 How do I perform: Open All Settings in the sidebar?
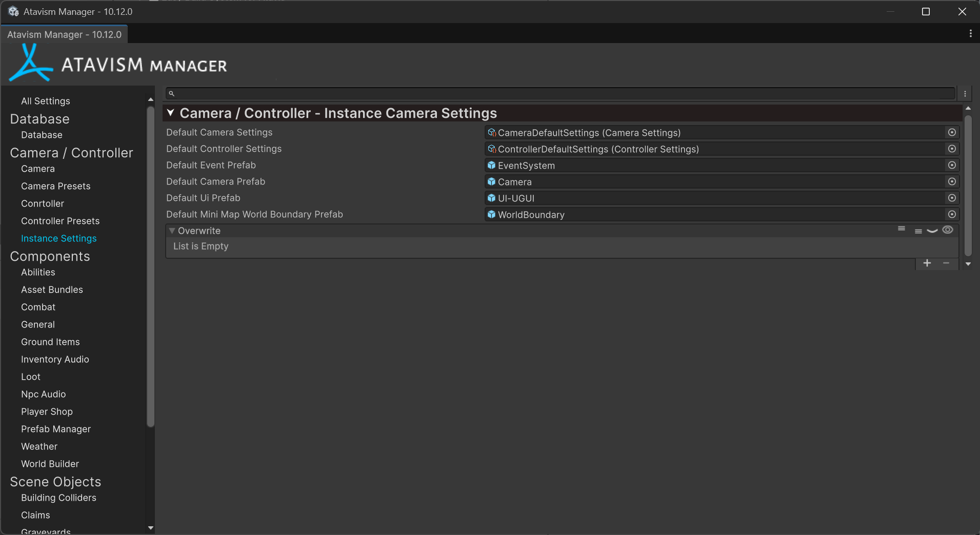46,101
